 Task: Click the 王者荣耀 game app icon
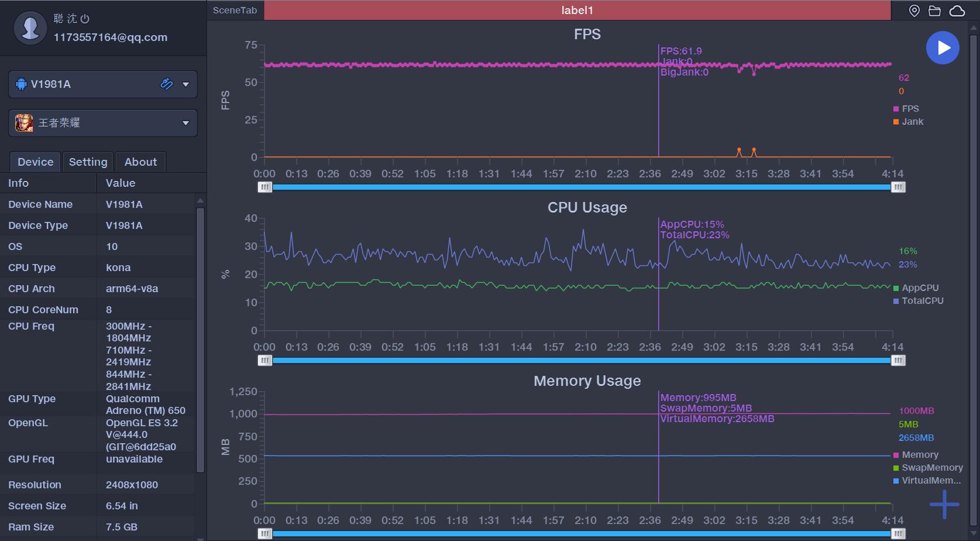click(24, 123)
